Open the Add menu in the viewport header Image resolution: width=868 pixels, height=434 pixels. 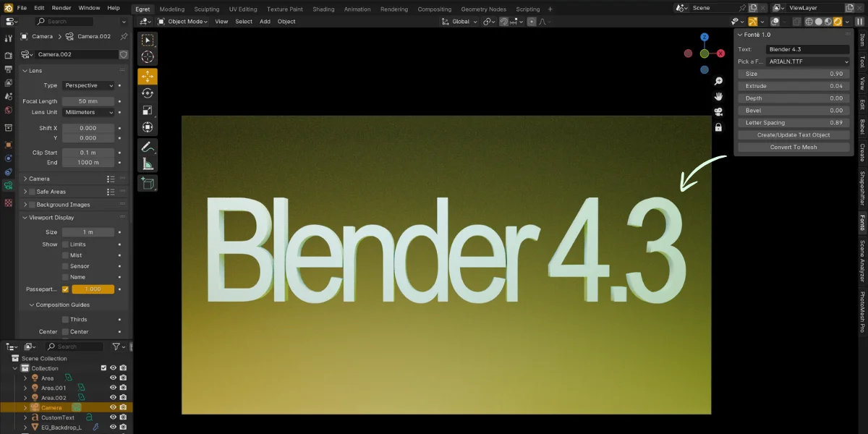coord(265,22)
